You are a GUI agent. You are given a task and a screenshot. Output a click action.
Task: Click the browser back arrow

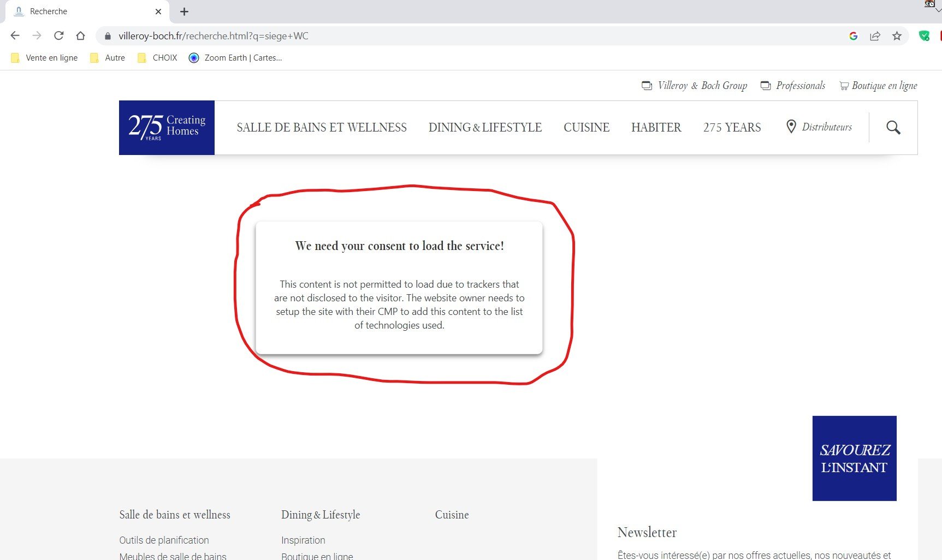pyautogui.click(x=15, y=35)
